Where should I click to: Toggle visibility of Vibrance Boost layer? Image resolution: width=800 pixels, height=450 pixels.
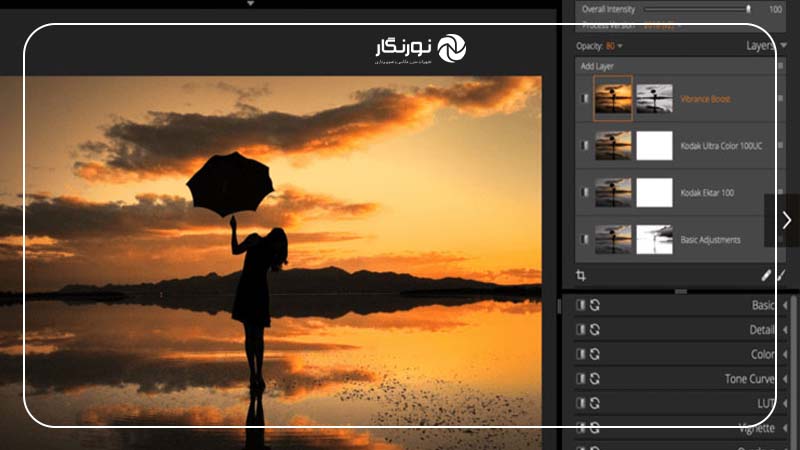coord(585,98)
